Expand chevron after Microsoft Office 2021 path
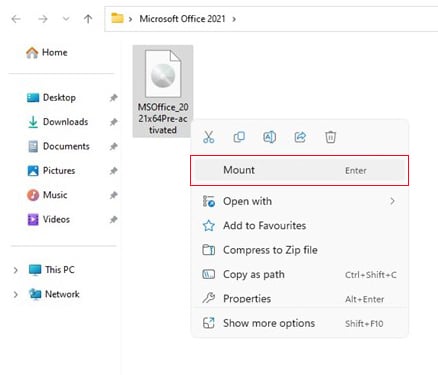This screenshot has width=438, height=375. (234, 19)
